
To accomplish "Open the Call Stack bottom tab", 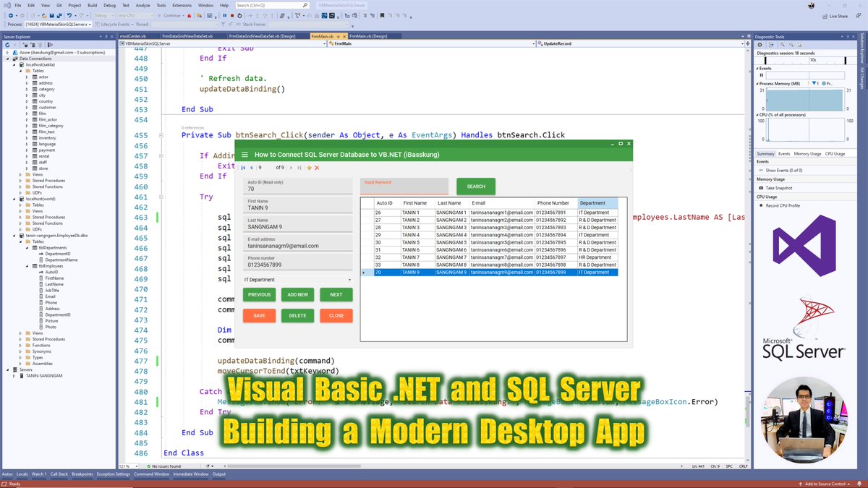I will 59,474.
